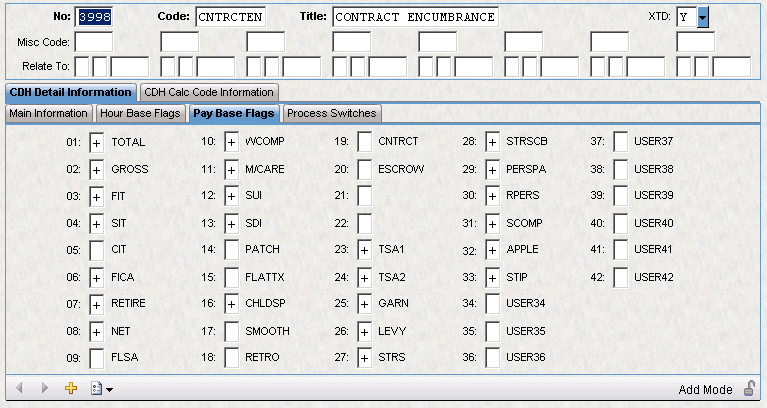The height and width of the screenshot is (408, 767).
Task: Open the document options icon in bottom toolbar
Action: click(x=97, y=388)
